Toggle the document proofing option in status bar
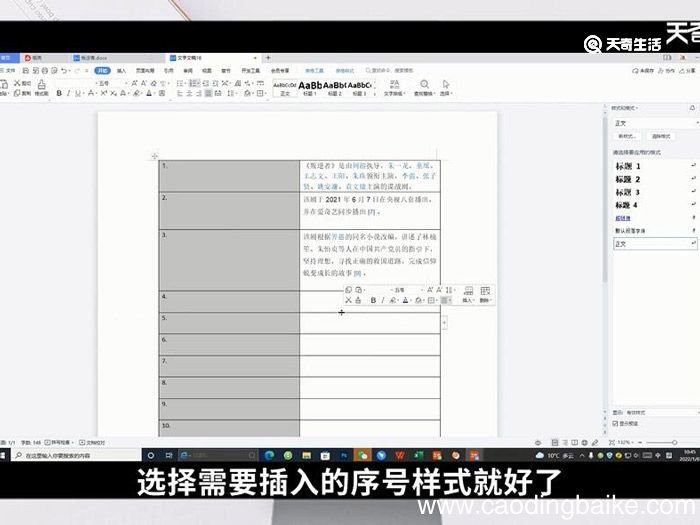 (x=92, y=442)
